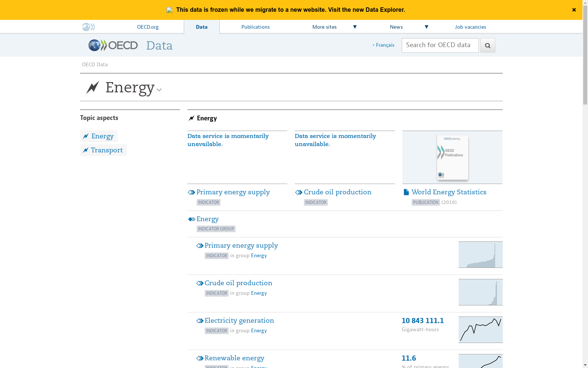Click the Energy indicator group icon

[191, 219]
